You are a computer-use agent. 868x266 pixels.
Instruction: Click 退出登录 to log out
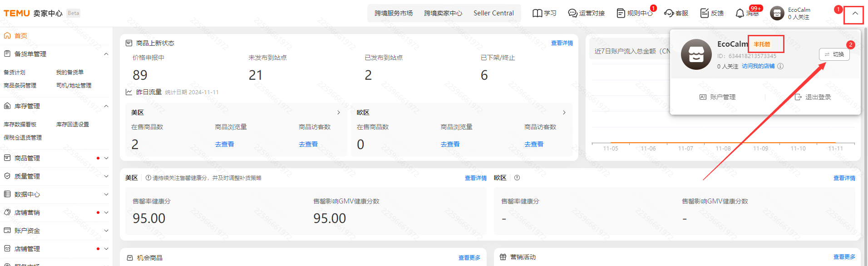point(813,97)
